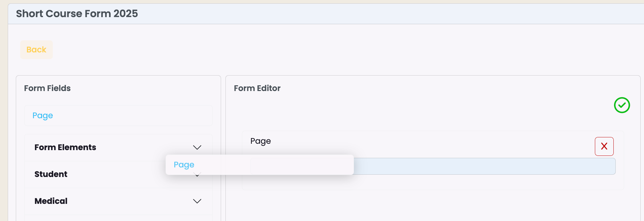
Task: Open the Student section chevron
Action: (x=198, y=175)
